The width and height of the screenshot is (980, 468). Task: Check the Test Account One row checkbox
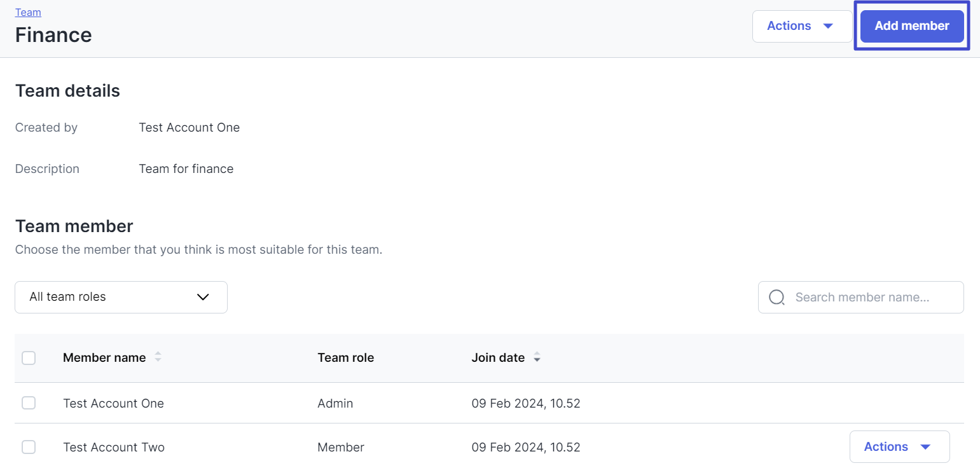29,403
